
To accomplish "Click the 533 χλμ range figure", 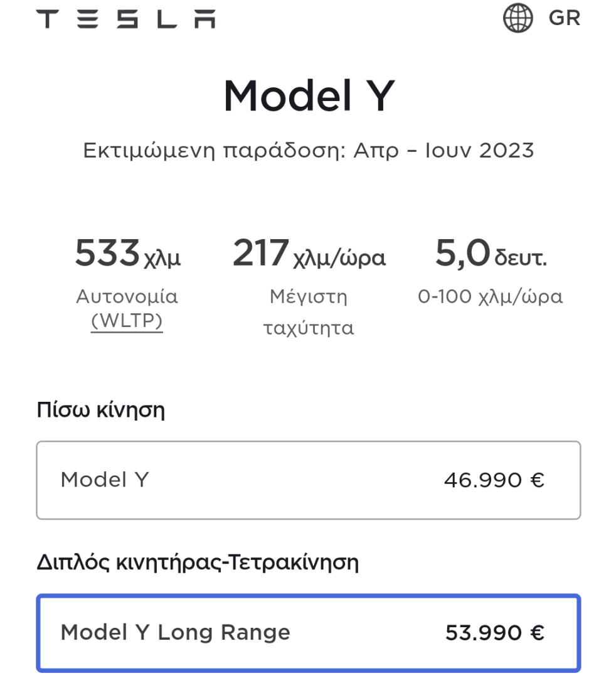I will pos(128,253).
